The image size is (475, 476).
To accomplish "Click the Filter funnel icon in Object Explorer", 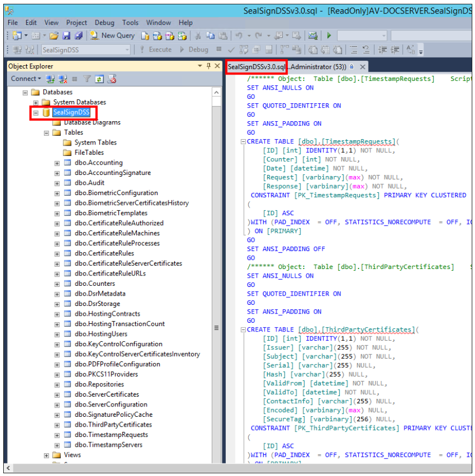I will (87, 79).
